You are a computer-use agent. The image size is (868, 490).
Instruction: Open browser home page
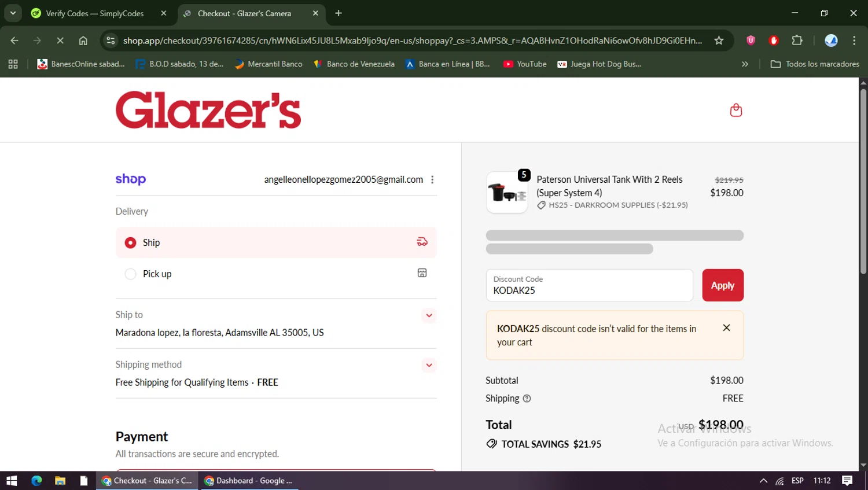click(x=83, y=40)
